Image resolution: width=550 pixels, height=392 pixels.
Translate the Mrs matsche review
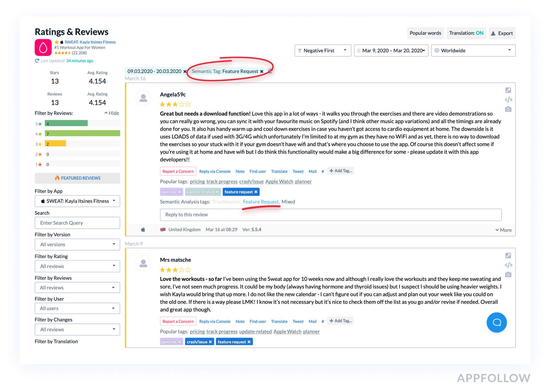(279, 321)
